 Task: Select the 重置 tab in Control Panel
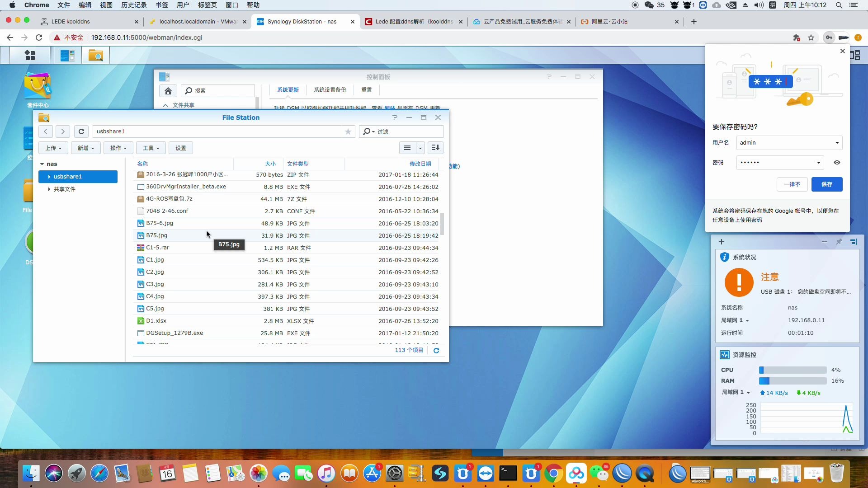coord(367,90)
